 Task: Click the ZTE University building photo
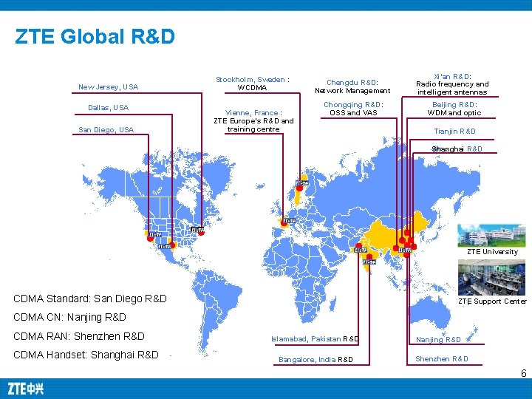pyautogui.click(x=491, y=235)
